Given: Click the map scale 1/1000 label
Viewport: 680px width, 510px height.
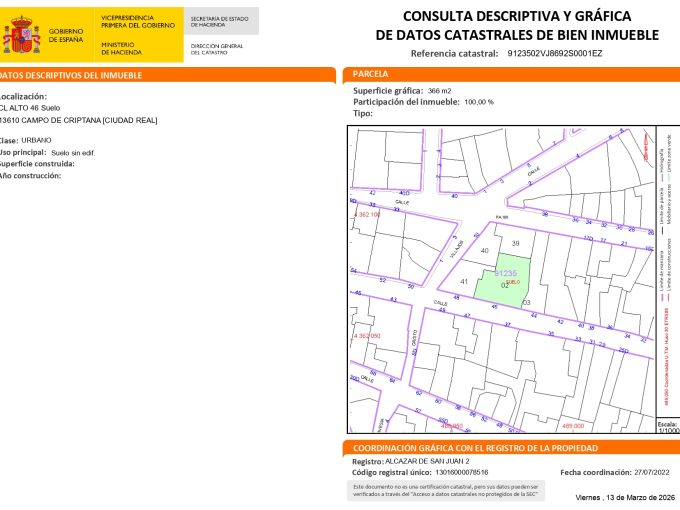Looking at the screenshot, I should click(667, 428).
